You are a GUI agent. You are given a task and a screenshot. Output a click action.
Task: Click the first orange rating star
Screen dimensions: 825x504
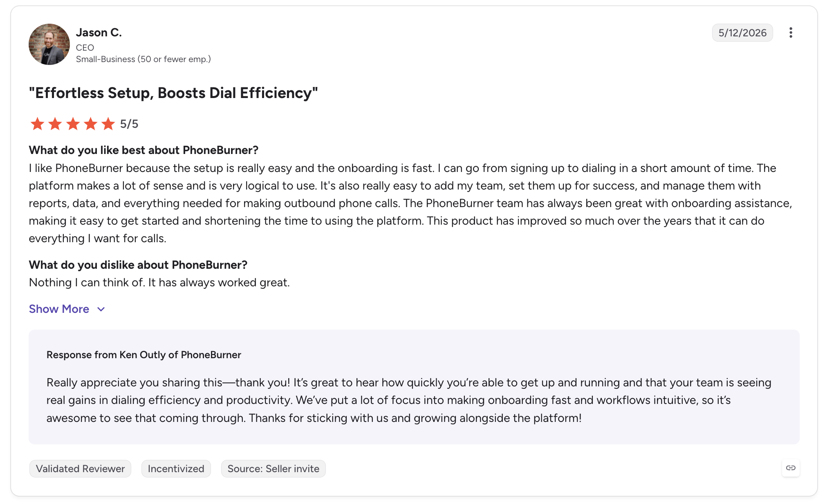pyautogui.click(x=37, y=124)
